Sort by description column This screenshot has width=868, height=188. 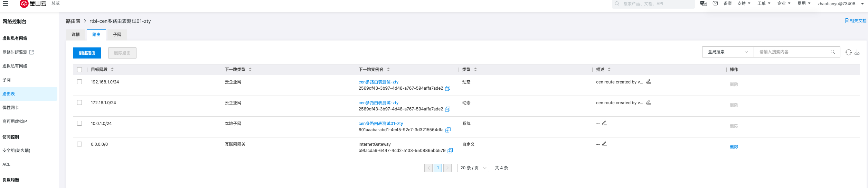(609, 70)
